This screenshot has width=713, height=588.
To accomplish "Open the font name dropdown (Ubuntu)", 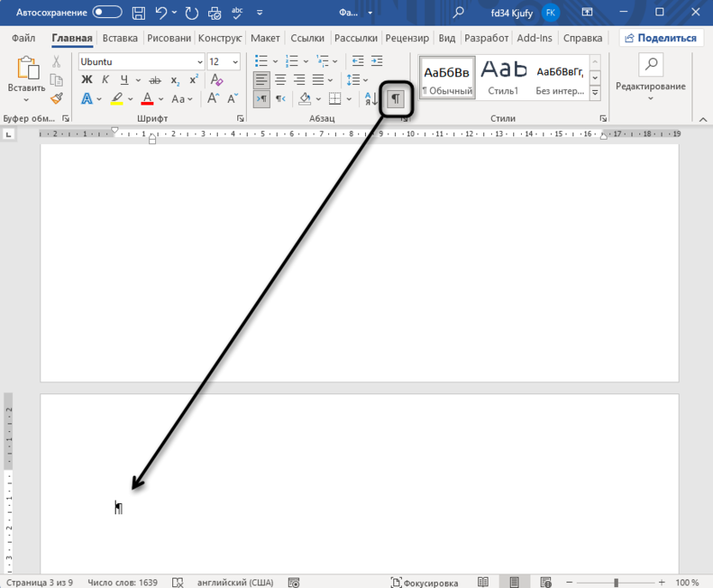I will 200,62.
